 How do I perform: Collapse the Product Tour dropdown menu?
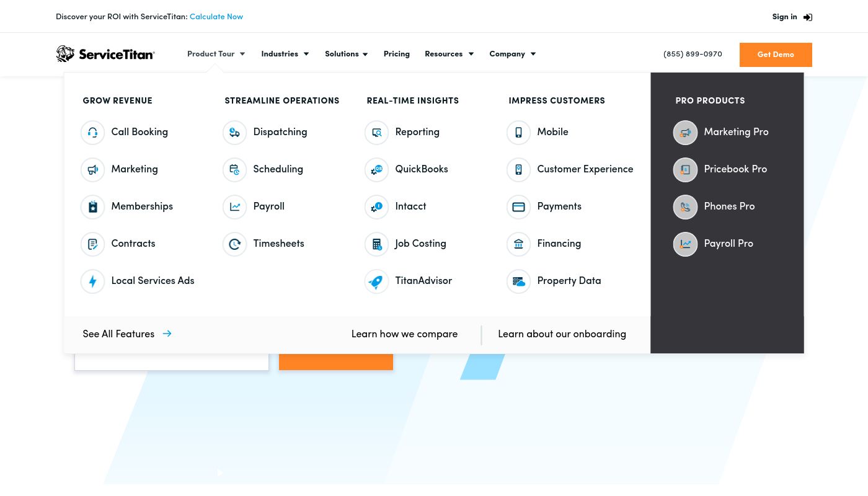216,54
